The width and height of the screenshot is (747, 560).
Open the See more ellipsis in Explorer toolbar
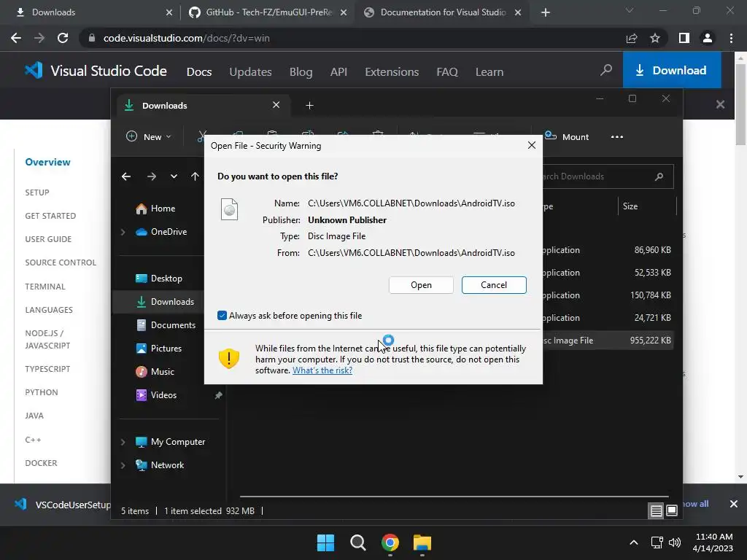(x=617, y=136)
